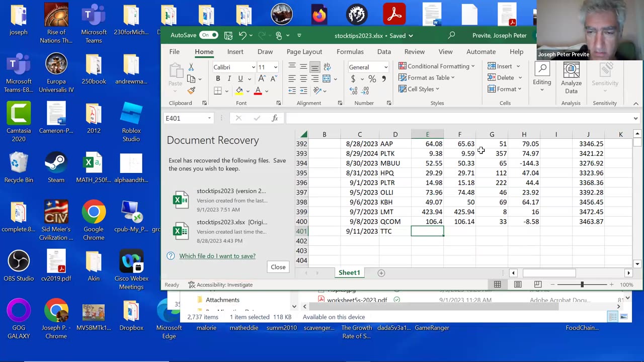The image size is (644, 362).
Task: Toggle the Wrap Text button
Action: click(327, 66)
